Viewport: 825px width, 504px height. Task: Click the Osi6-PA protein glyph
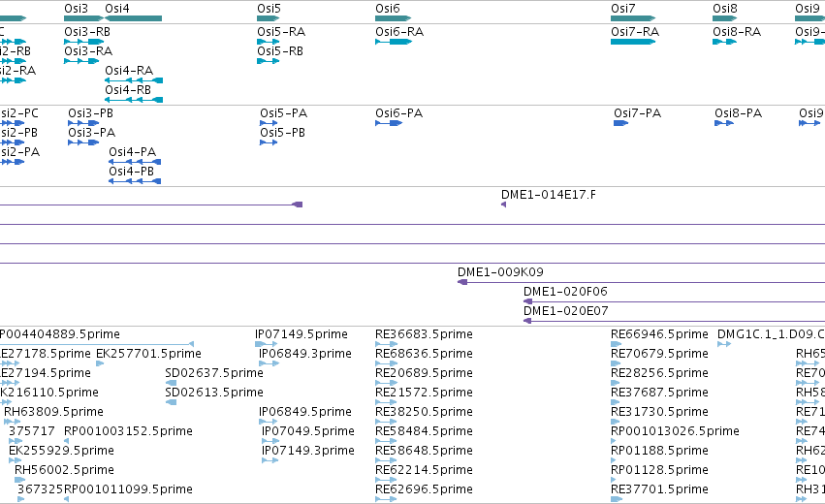tap(389, 123)
